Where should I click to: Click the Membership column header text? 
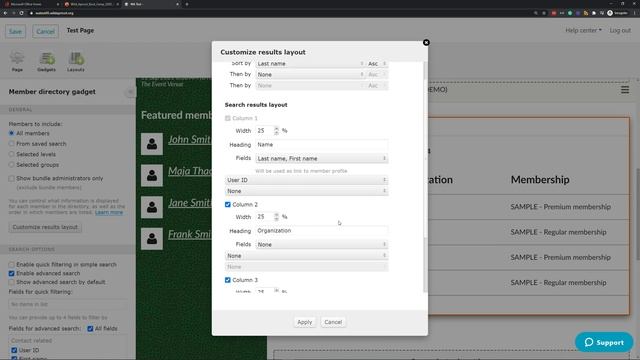click(540, 180)
